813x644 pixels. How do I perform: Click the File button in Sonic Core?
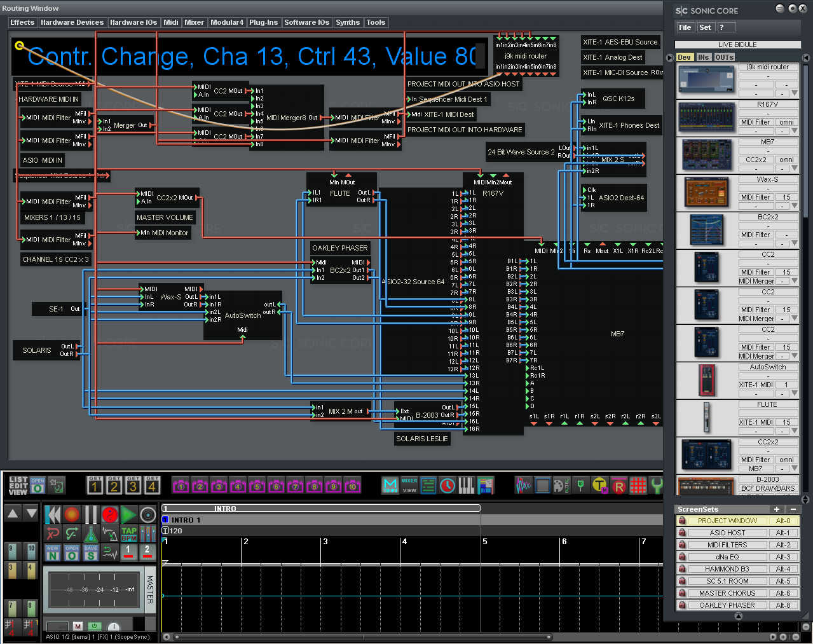click(685, 27)
